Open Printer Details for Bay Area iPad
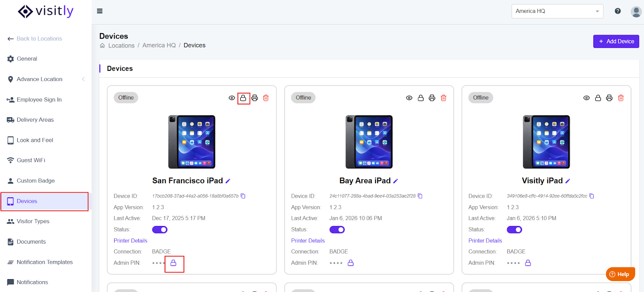The height and width of the screenshot is (292, 644). (308, 241)
